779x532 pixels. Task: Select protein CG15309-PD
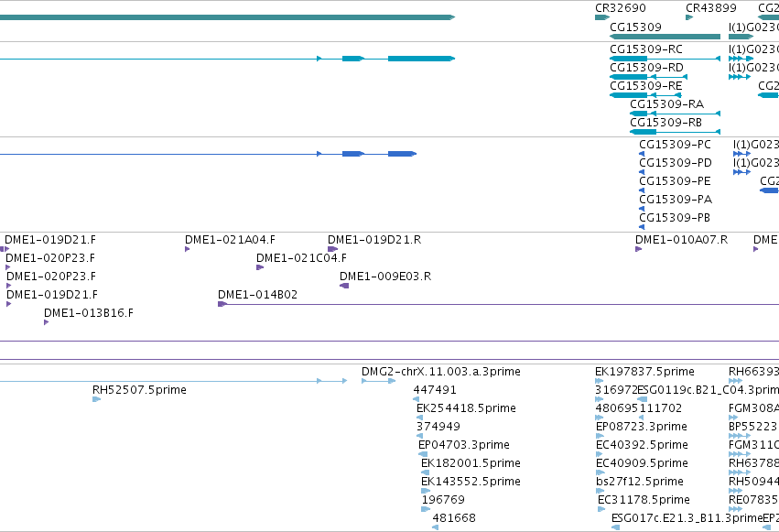[676, 163]
